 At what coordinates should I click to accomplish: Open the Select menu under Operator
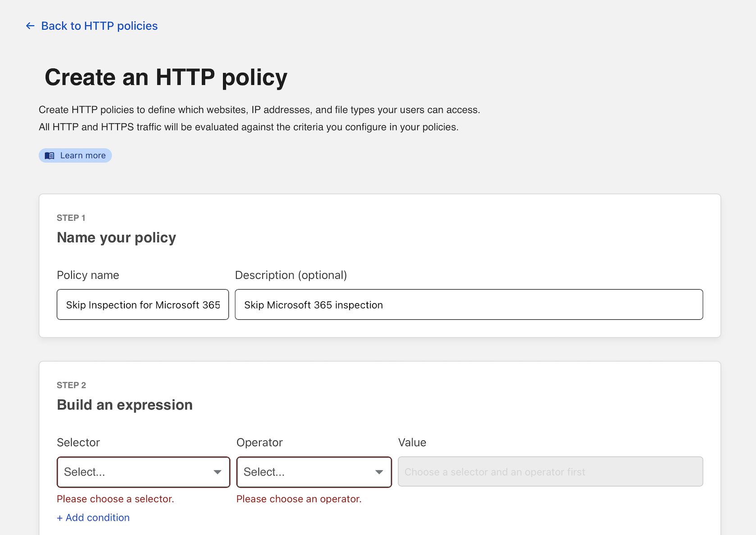[x=314, y=472]
